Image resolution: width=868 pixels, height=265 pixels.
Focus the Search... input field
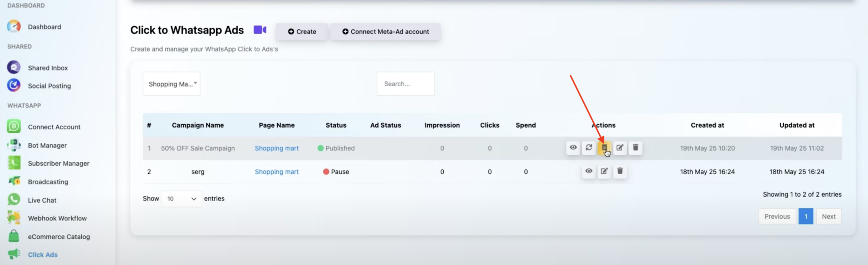(406, 84)
